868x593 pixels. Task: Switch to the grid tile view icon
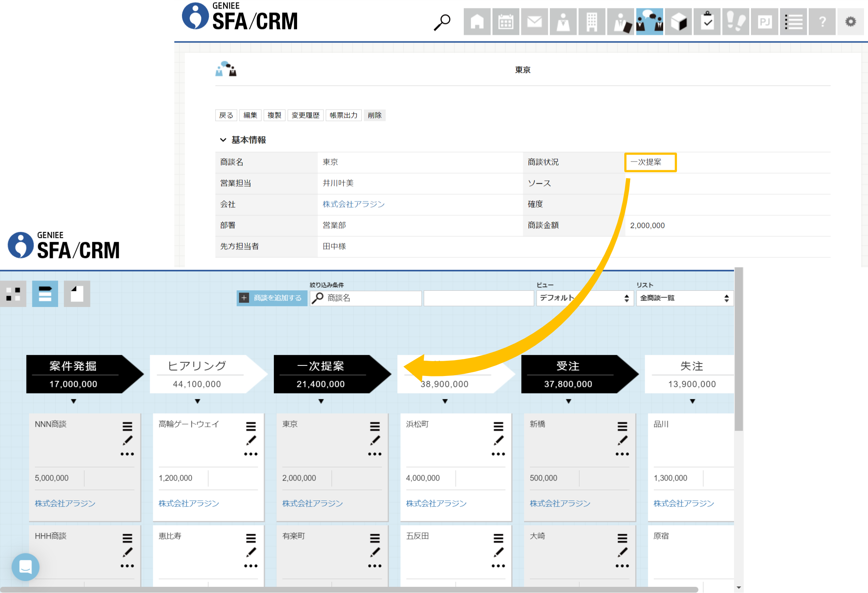(13, 294)
